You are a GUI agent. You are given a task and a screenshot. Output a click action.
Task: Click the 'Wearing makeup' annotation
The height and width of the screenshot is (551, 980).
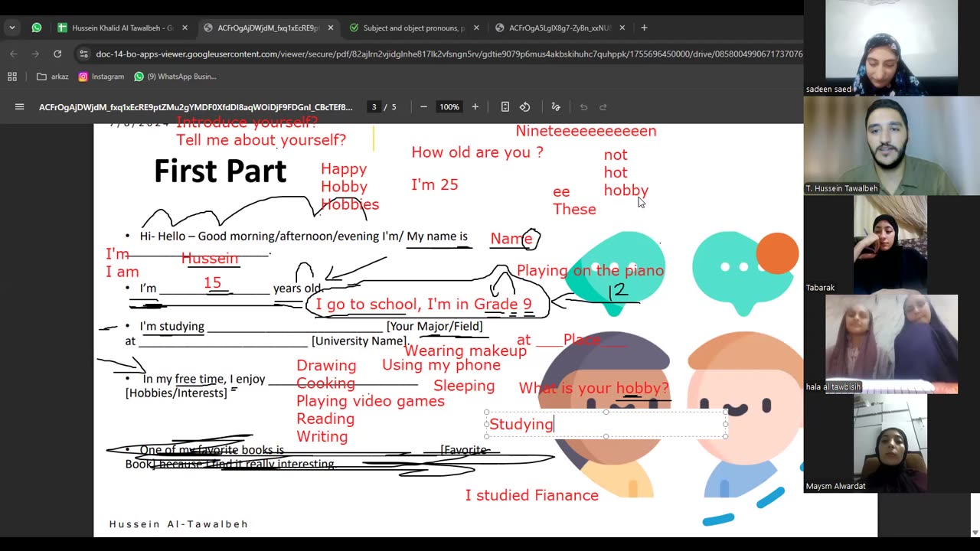(x=465, y=350)
